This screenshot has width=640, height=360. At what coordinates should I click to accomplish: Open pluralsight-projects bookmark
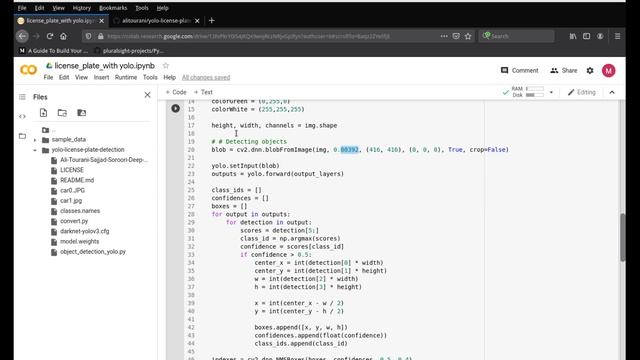pos(129,51)
